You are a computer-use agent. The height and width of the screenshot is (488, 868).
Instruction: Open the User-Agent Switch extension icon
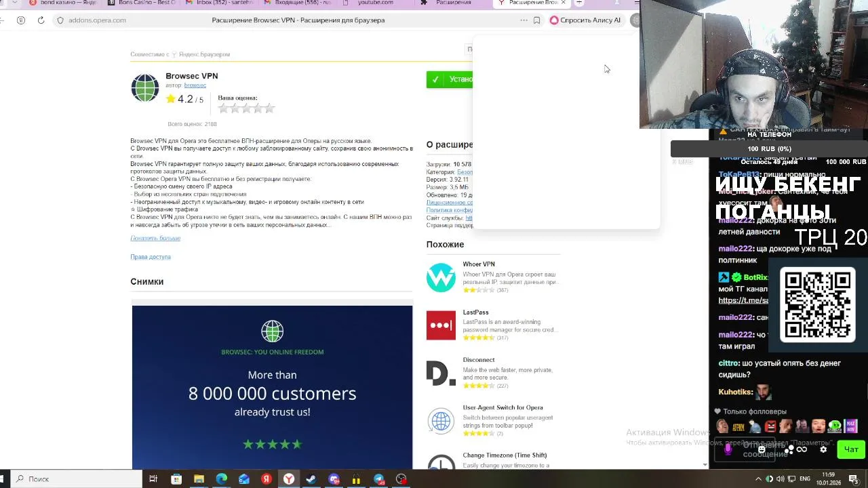pos(441,421)
